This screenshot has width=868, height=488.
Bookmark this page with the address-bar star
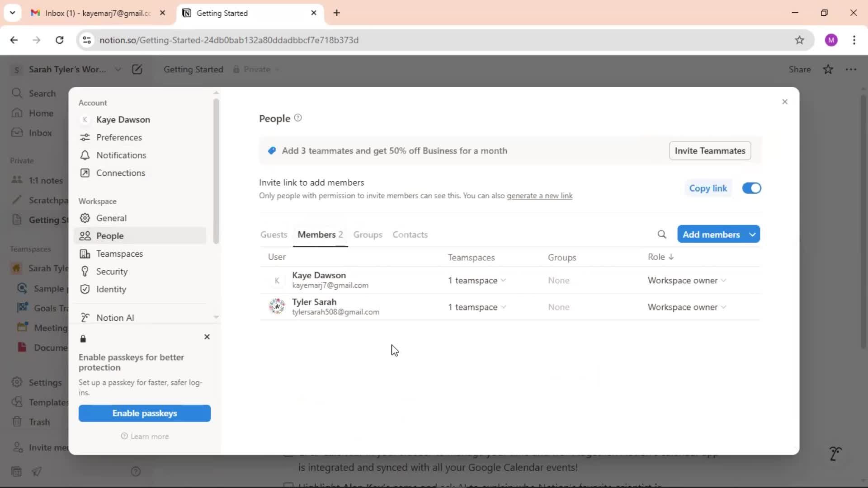(x=800, y=40)
